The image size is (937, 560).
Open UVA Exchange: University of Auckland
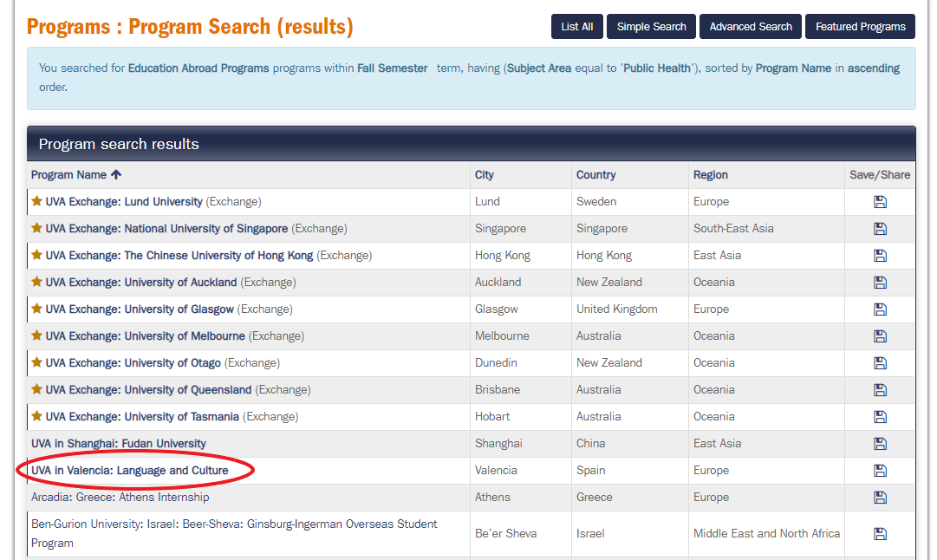coord(141,283)
